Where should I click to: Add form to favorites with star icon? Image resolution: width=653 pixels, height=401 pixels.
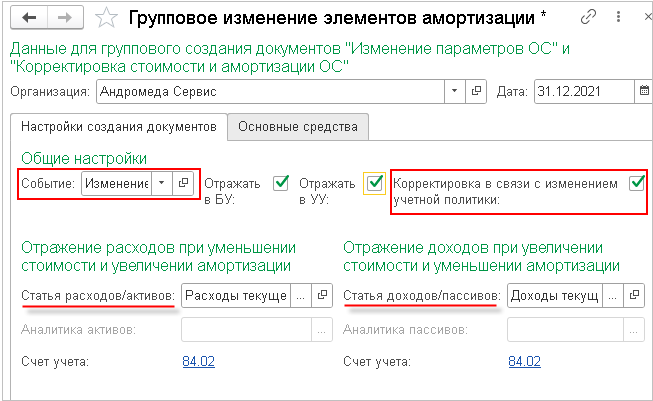tap(106, 18)
